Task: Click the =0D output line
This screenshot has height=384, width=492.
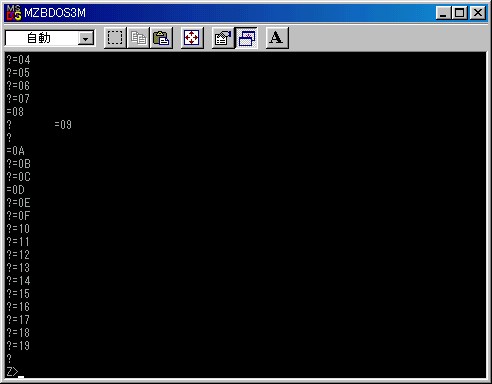Action: pos(15,190)
